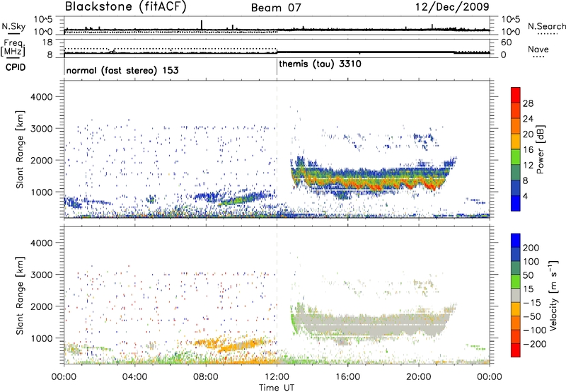
Task: Click "themis (tau) 3310" text
Action: tap(320, 64)
